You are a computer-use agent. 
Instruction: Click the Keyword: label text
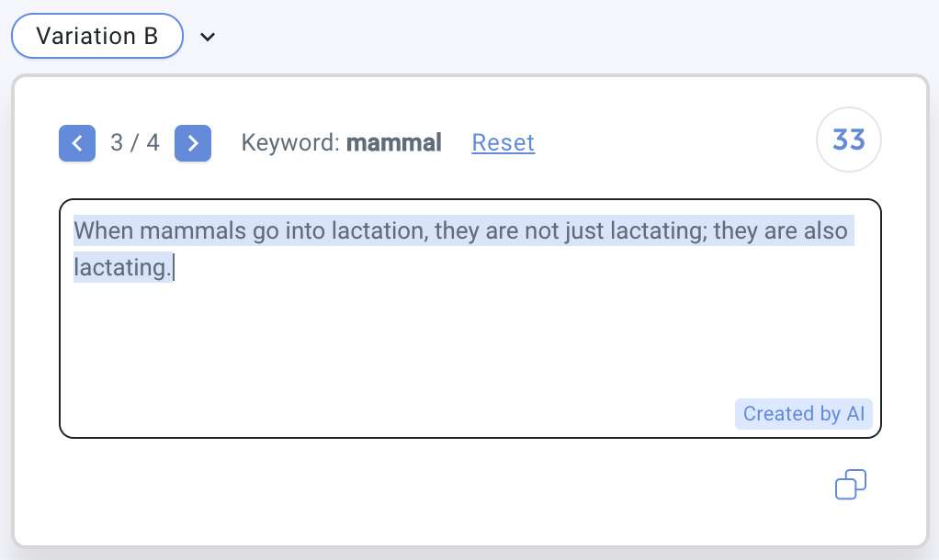(290, 142)
